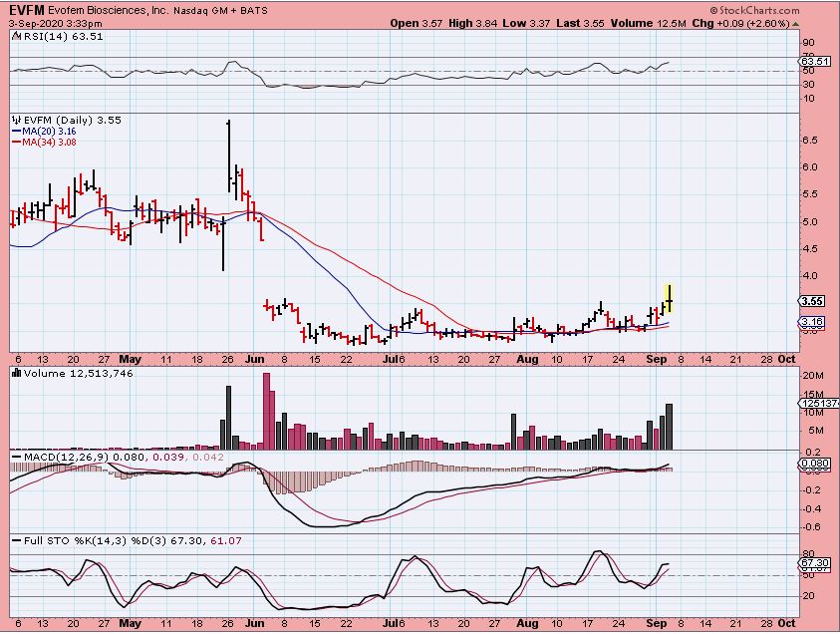840x634 pixels.
Task: Click the Evofem Biosciences, Inc. company name
Action: (109, 10)
